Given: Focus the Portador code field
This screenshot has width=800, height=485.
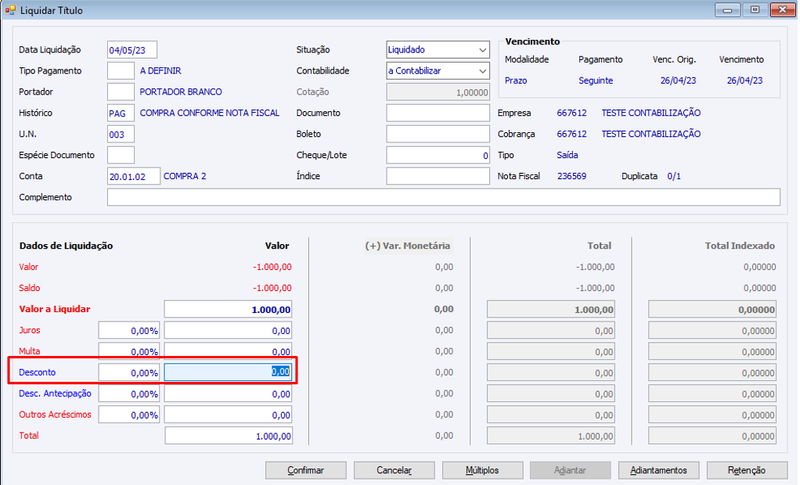Looking at the screenshot, I should (x=121, y=92).
